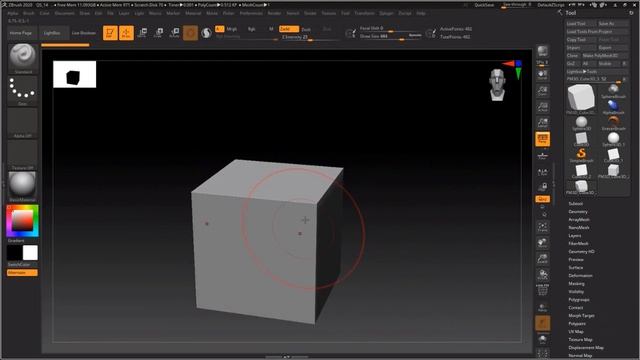Screen dimensions: 640x360
Task: Click the Sculptris Pro mode icon
Action: coord(206,33)
